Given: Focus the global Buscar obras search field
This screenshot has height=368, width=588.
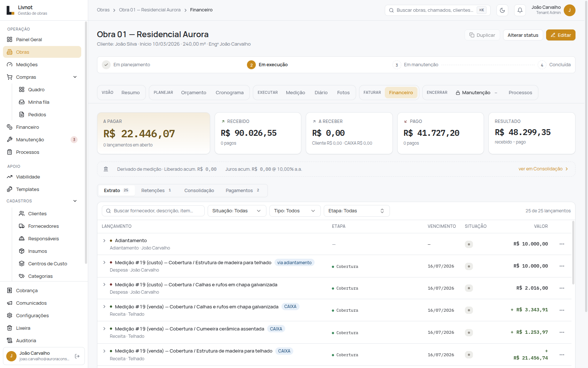Looking at the screenshot, I should click(x=437, y=10).
